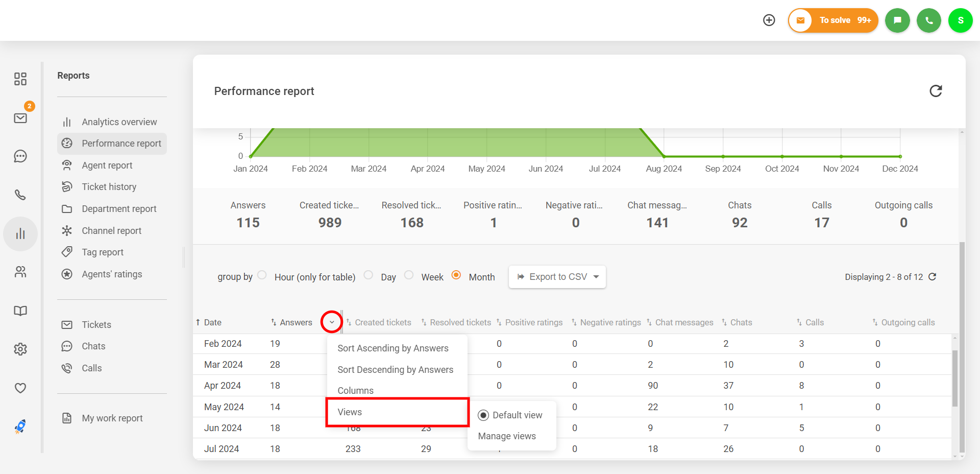Open the knowledge base book icon

(x=20, y=311)
